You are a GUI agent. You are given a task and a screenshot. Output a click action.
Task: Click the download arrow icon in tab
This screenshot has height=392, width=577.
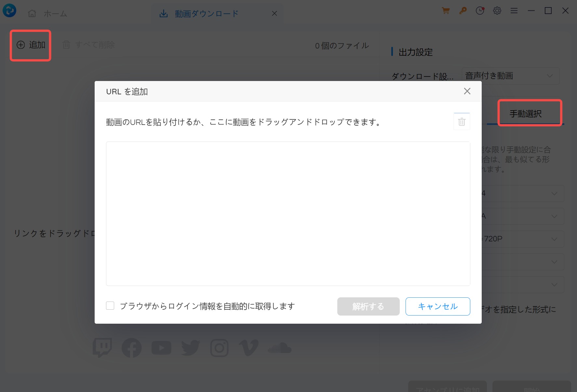point(164,14)
